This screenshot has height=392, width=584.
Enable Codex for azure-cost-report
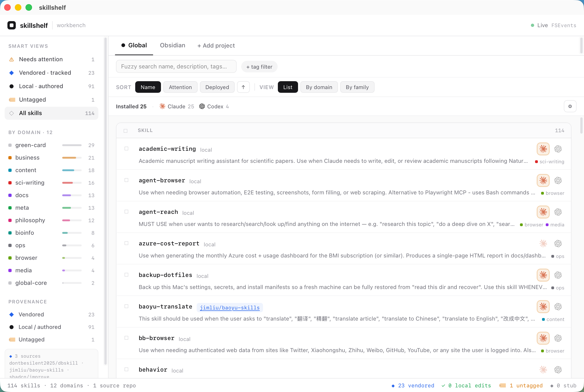tap(558, 244)
